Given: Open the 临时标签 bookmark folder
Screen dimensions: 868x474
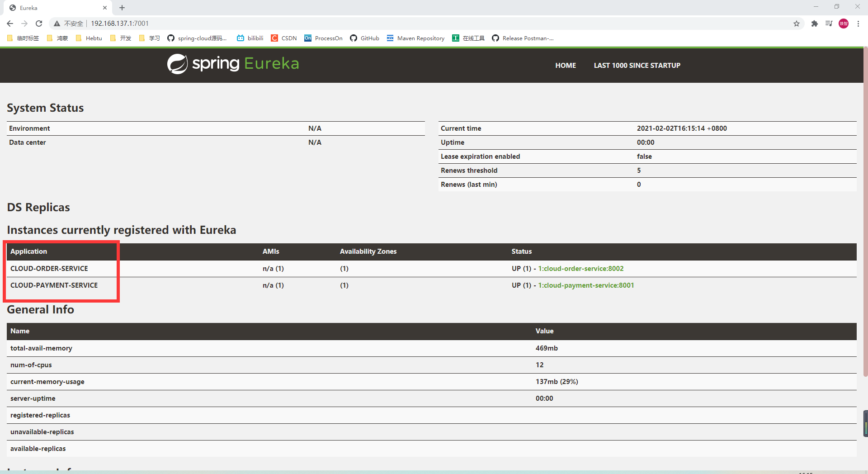Looking at the screenshot, I should coord(23,38).
